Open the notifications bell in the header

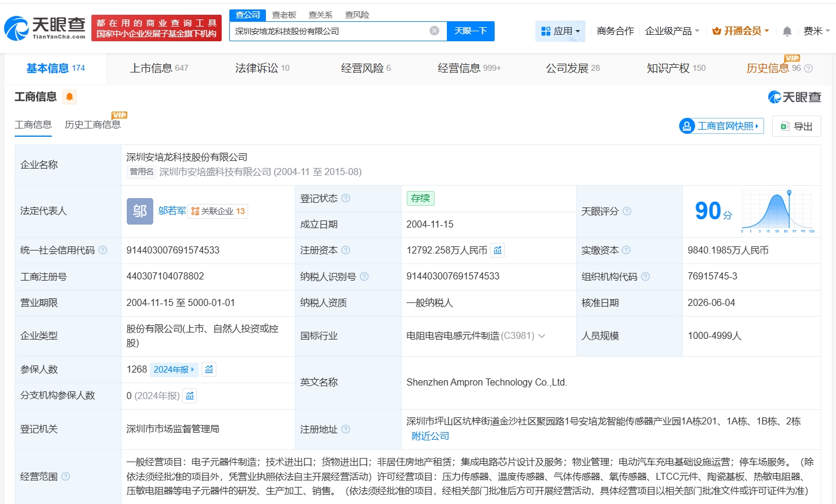tap(787, 31)
